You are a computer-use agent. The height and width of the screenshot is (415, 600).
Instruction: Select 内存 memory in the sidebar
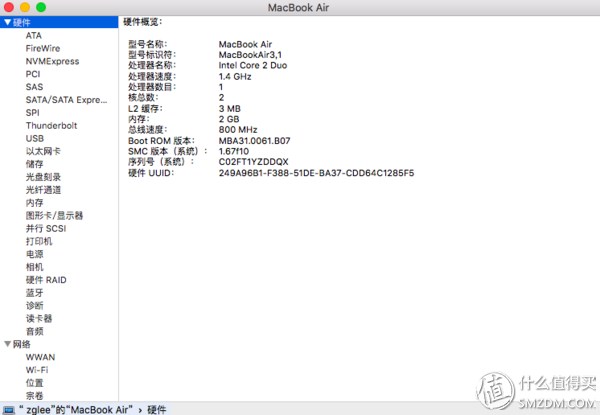pos(34,203)
